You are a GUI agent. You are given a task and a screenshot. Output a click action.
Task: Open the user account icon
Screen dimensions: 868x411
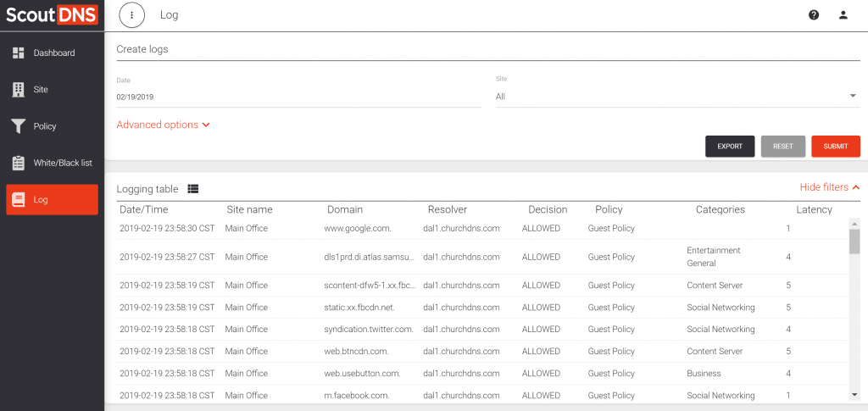pyautogui.click(x=843, y=15)
